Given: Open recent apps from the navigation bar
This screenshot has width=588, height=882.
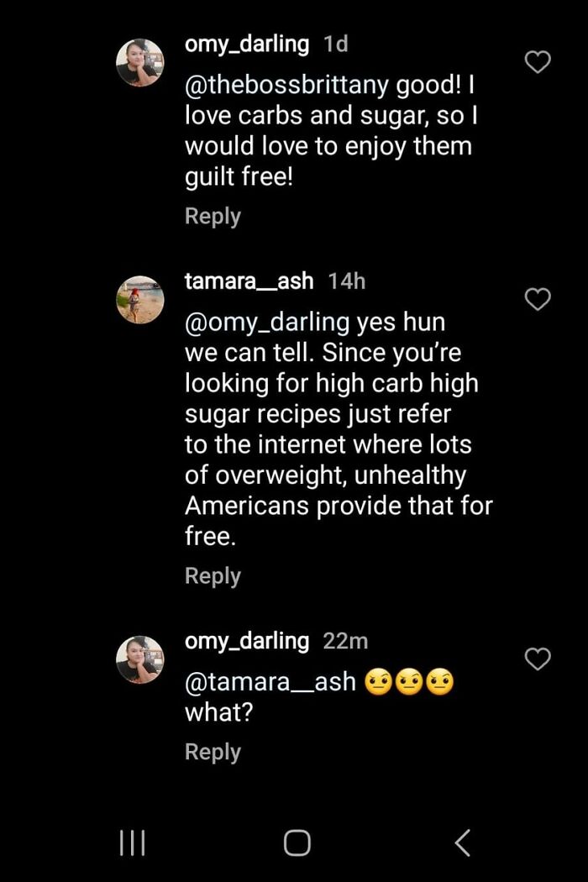Looking at the screenshot, I should 132,843.
